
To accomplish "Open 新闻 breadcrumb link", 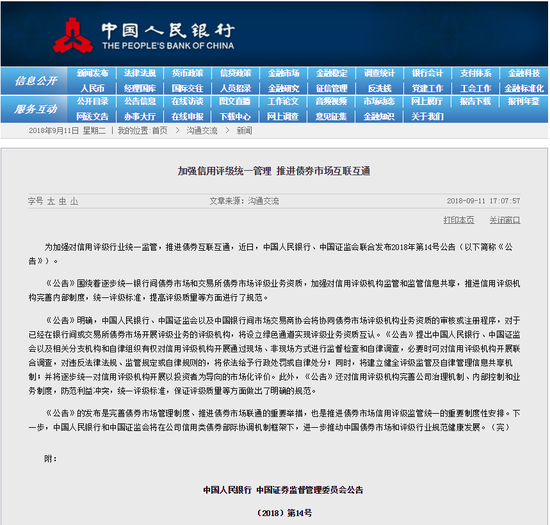I will (244, 131).
